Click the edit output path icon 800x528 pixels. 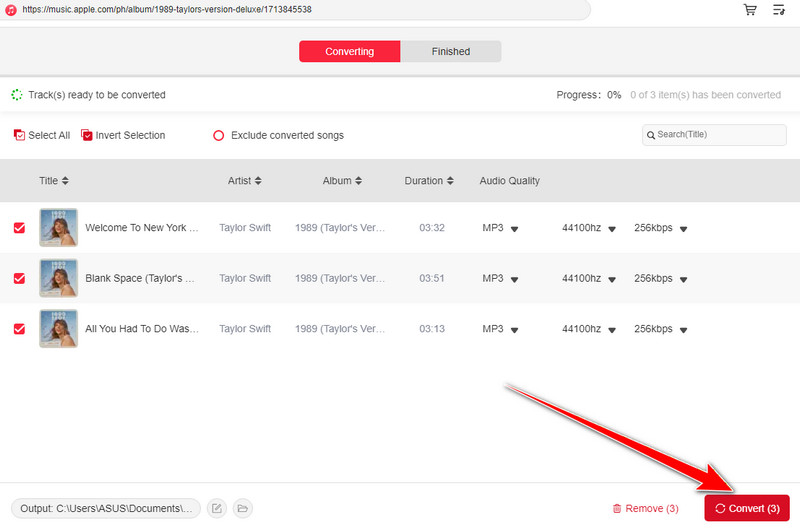[217, 509]
